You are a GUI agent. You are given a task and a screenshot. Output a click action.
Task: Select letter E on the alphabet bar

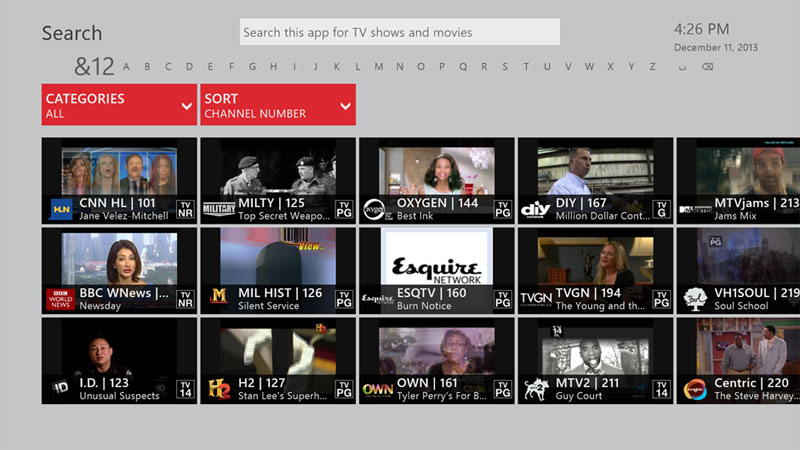click(210, 67)
